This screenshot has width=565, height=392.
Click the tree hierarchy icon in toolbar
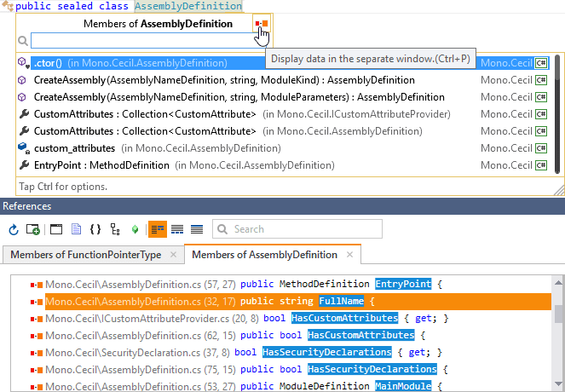(115, 229)
